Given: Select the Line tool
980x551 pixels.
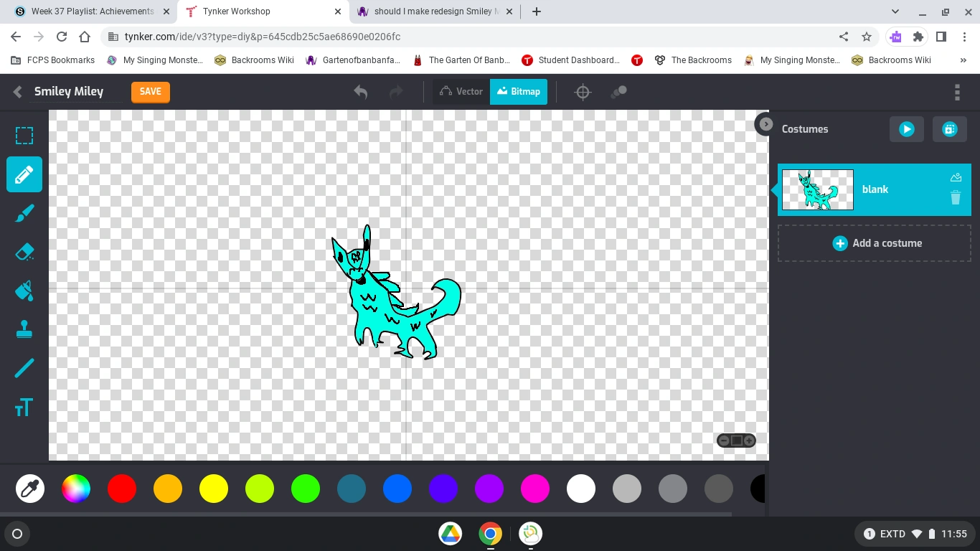Looking at the screenshot, I should tap(24, 367).
